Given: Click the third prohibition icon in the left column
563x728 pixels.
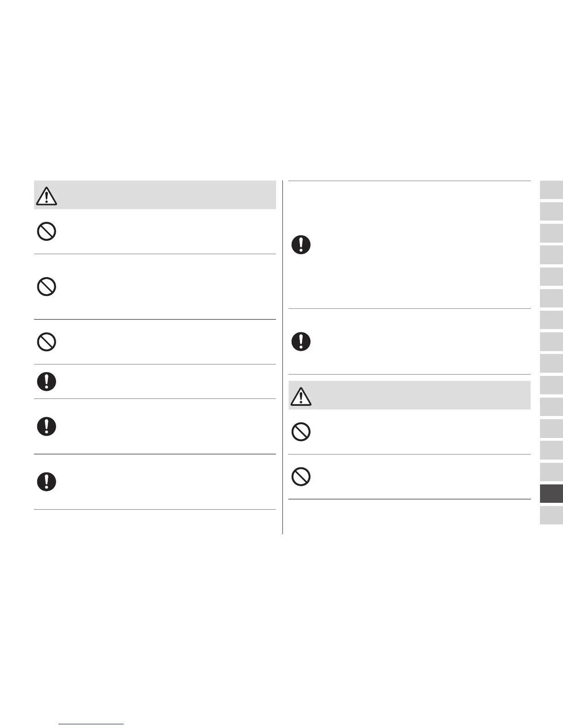Looking at the screenshot, I should [46, 342].
